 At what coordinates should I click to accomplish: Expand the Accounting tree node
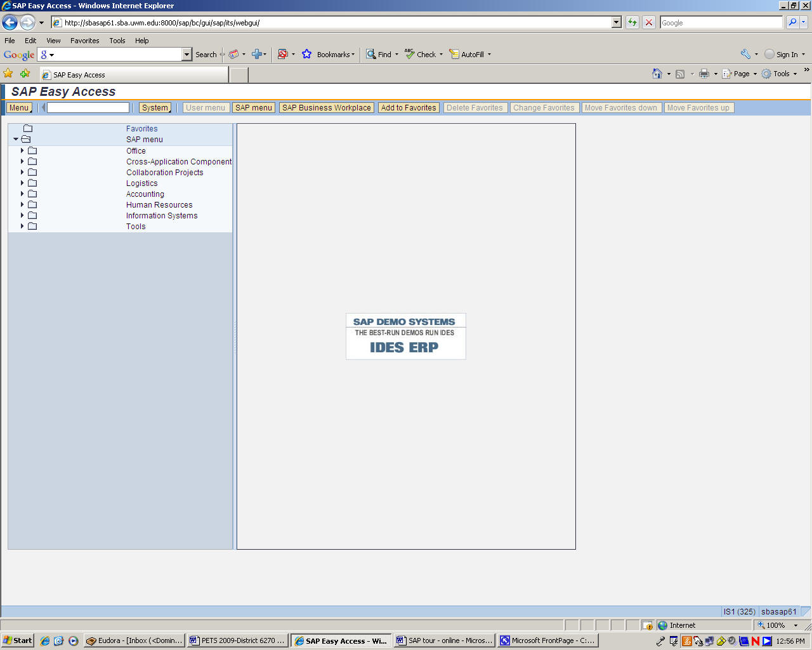[22, 194]
